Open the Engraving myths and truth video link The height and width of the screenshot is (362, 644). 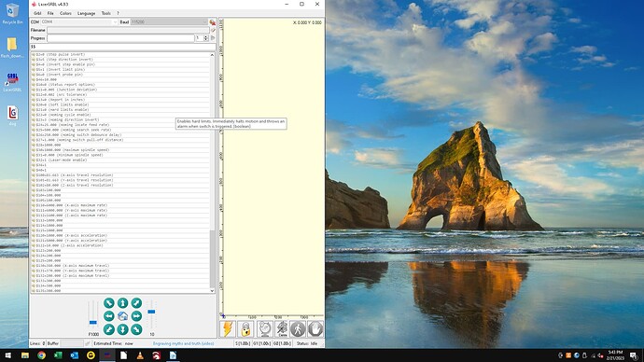[x=183, y=343]
